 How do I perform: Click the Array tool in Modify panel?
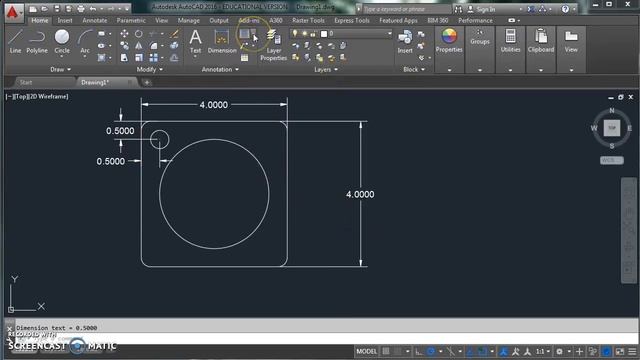[x=153, y=58]
